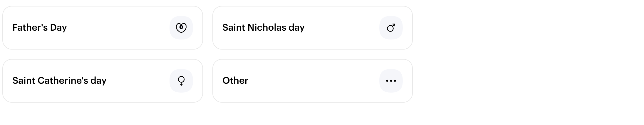Click the "Saint Catherine's day" text label
The height and width of the screenshot is (125, 644).
pyautogui.click(x=59, y=80)
